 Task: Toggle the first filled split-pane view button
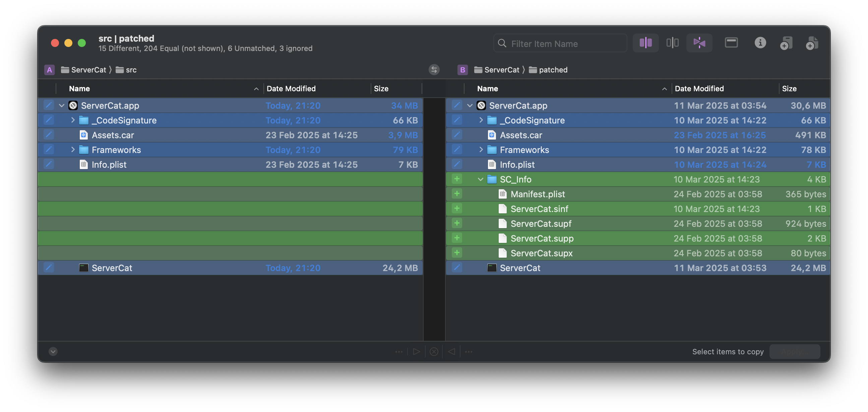pyautogui.click(x=645, y=43)
